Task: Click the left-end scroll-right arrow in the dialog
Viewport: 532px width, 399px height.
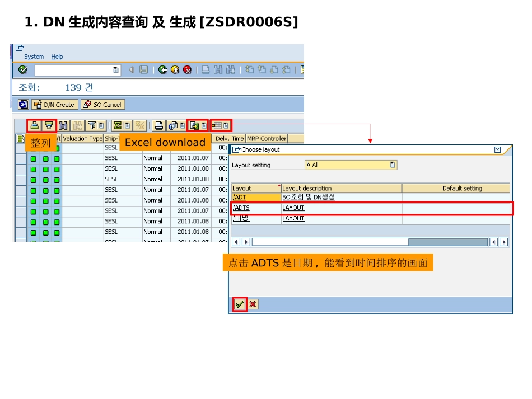Action: (246, 242)
